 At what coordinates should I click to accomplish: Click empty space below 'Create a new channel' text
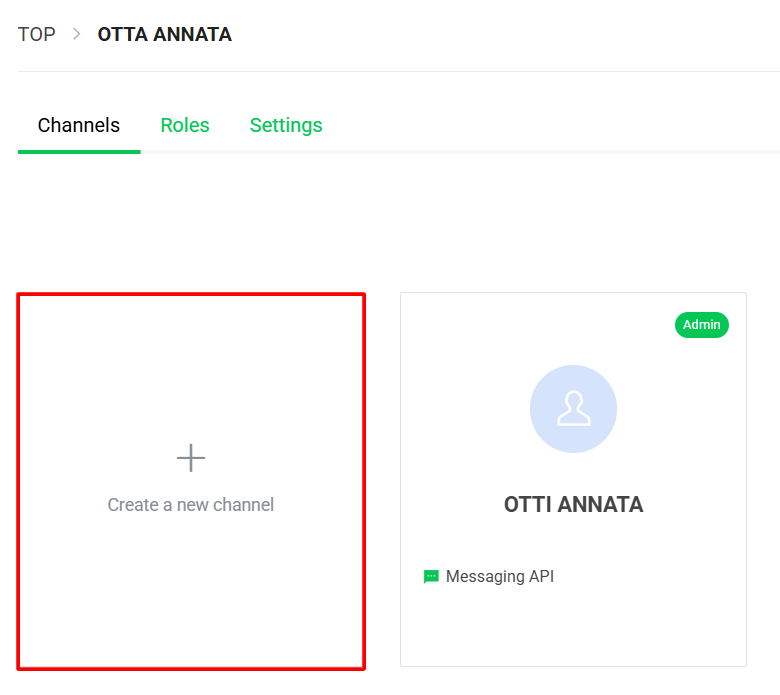click(191, 590)
